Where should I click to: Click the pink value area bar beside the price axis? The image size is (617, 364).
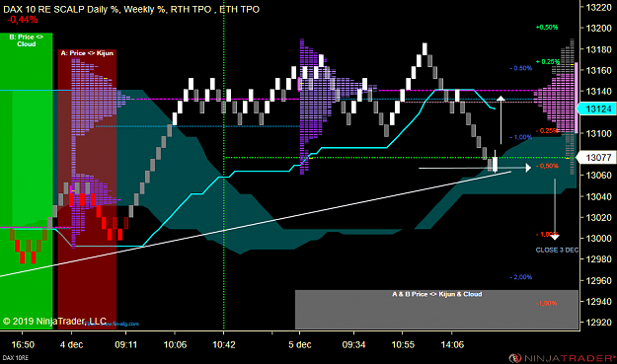tap(577, 98)
